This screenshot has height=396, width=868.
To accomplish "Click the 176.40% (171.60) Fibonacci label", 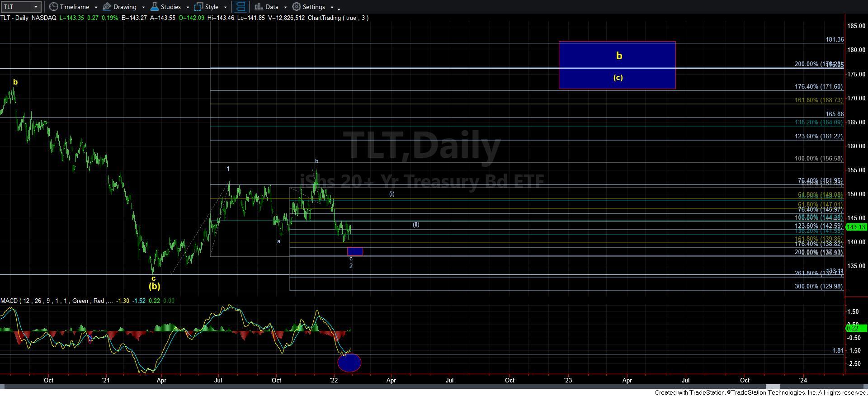I will tap(819, 86).
